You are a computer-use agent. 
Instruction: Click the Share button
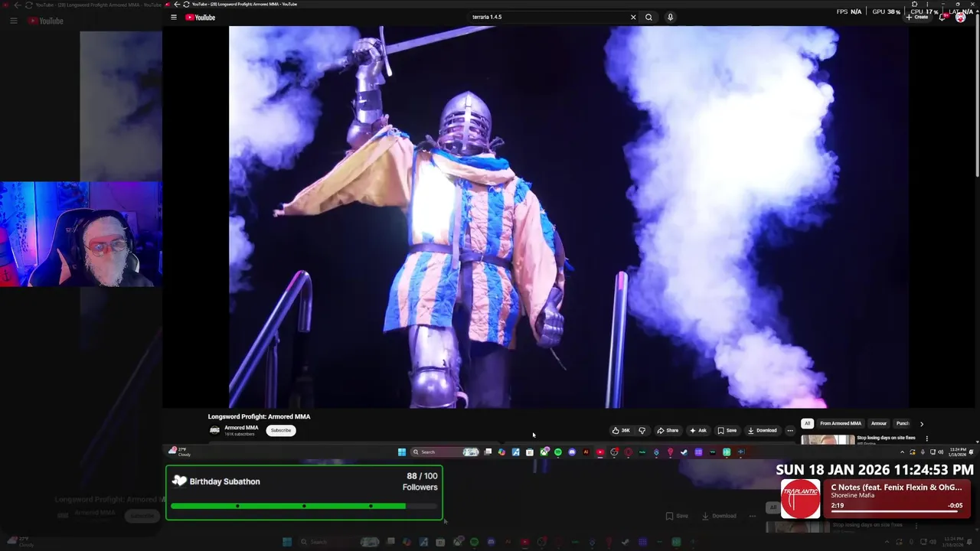pos(668,430)
